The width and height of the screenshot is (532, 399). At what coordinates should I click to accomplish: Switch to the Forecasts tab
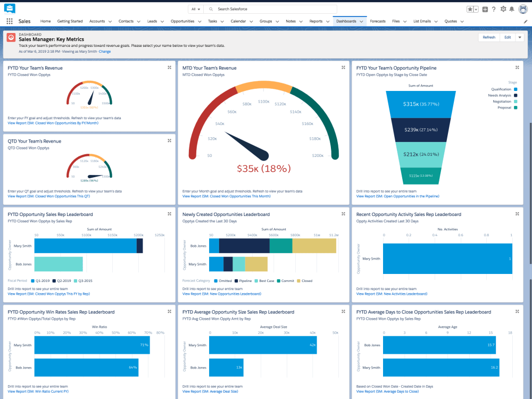tap(378, 21)
